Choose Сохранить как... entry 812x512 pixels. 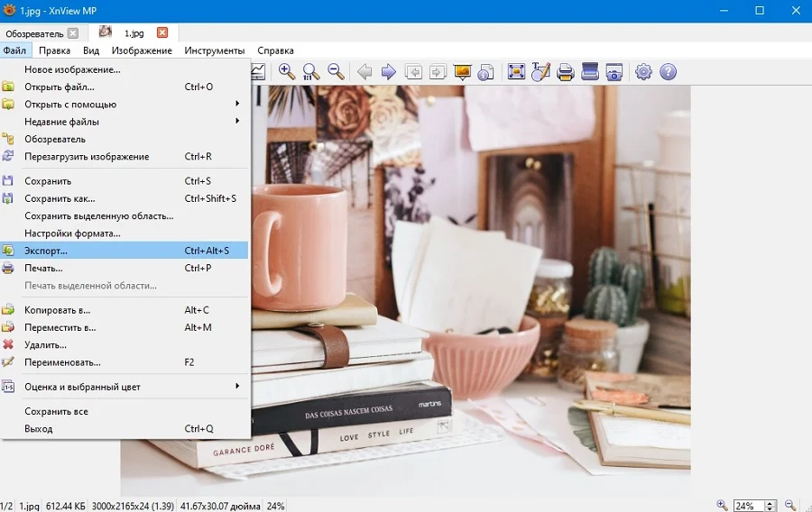pyautogui.click(x=125, y=198)
